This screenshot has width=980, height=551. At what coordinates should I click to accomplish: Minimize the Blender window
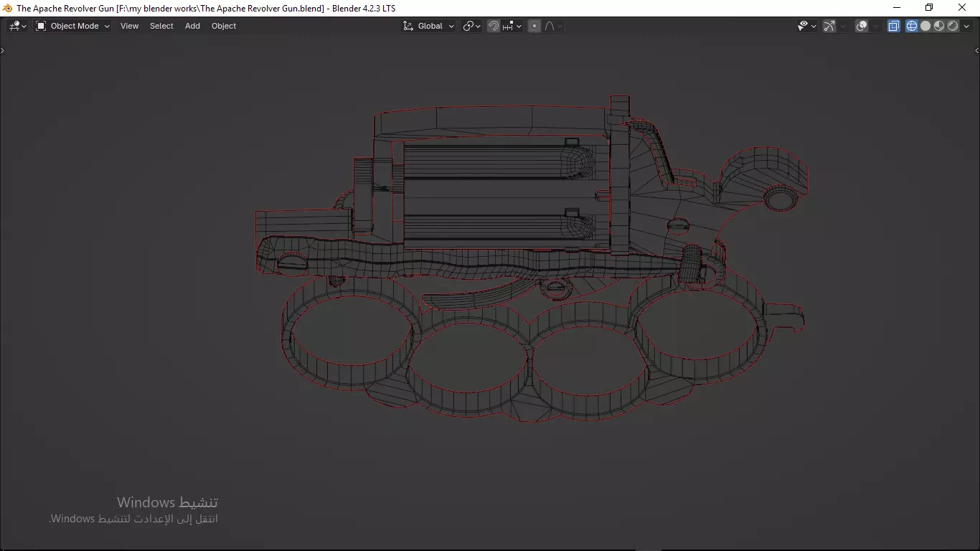pos(896,8)
